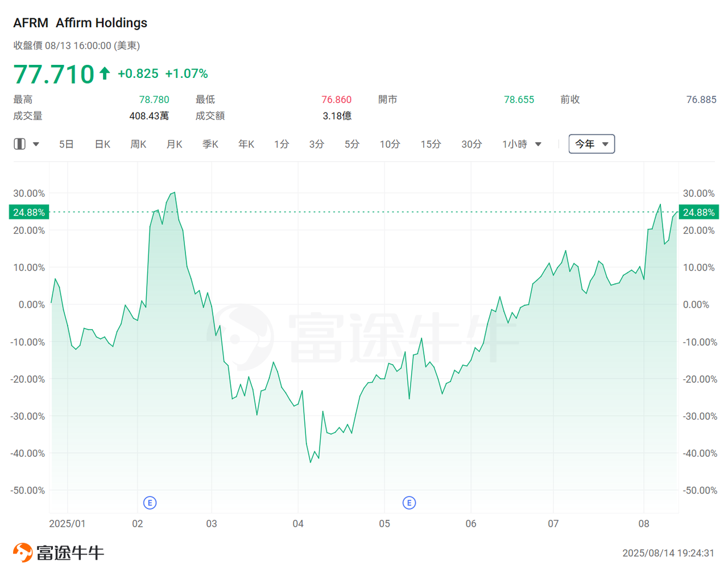Click the green up arrow beside 77.710
This screenshot has height=575, width=728.
click(105, 72)
